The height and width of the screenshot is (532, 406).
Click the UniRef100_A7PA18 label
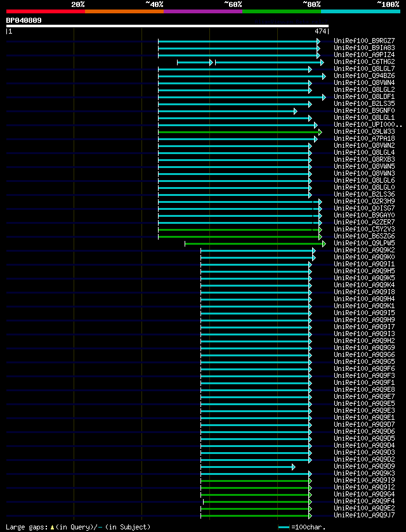(364, 138)
